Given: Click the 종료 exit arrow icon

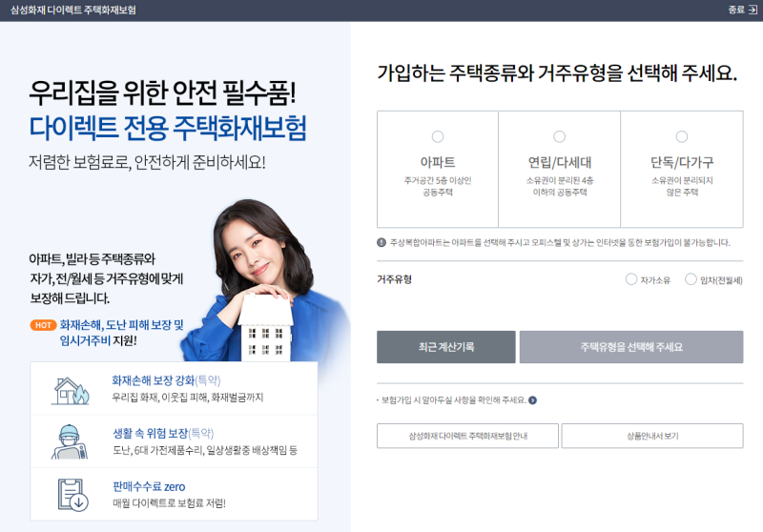Looking at the screenshot, I should (x=753, y=10).
